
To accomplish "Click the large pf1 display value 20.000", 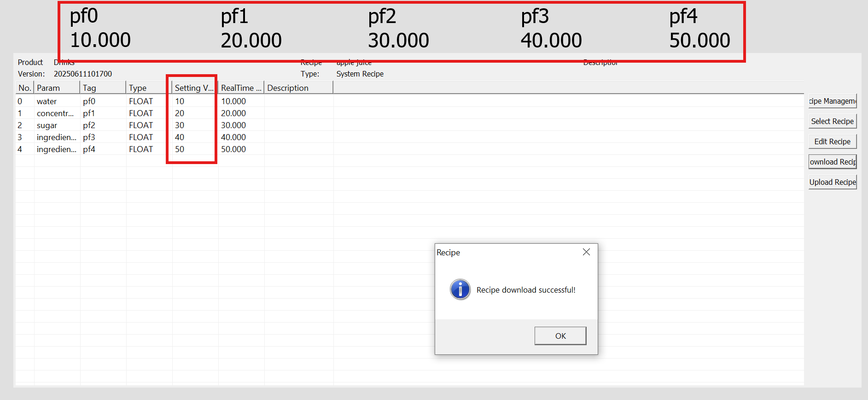I will 251,40.
